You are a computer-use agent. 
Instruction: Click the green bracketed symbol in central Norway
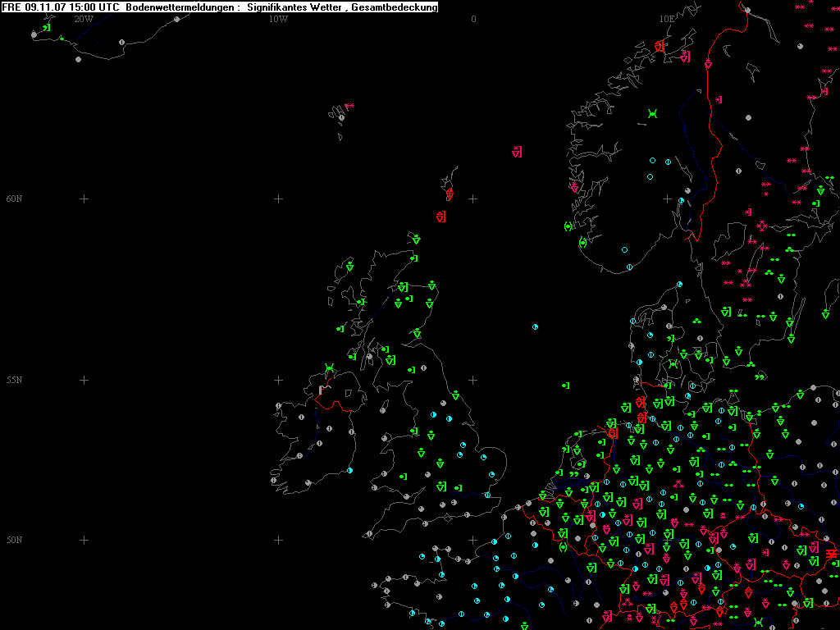652,113
